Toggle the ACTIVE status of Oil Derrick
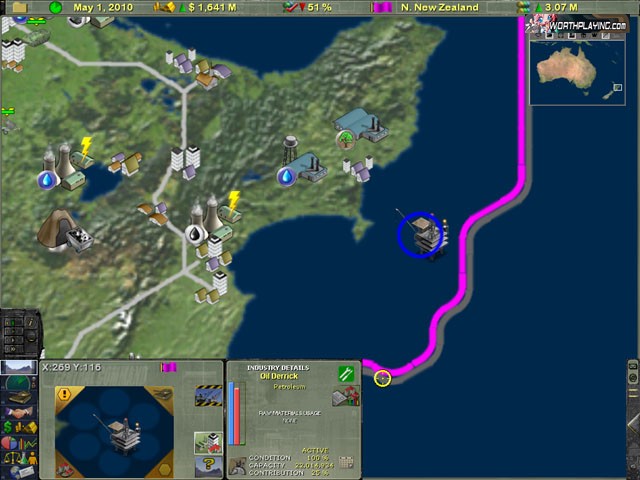 pos(316,449)
